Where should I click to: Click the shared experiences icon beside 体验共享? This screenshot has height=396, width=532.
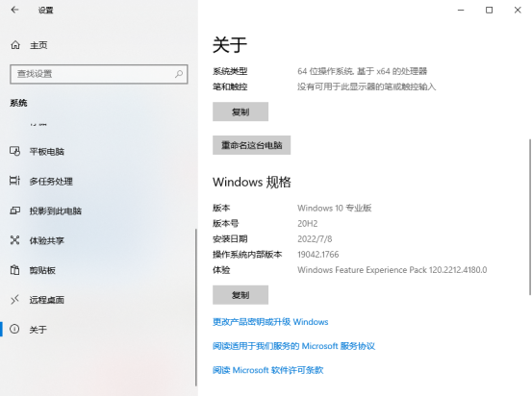[x=15, y=240]
